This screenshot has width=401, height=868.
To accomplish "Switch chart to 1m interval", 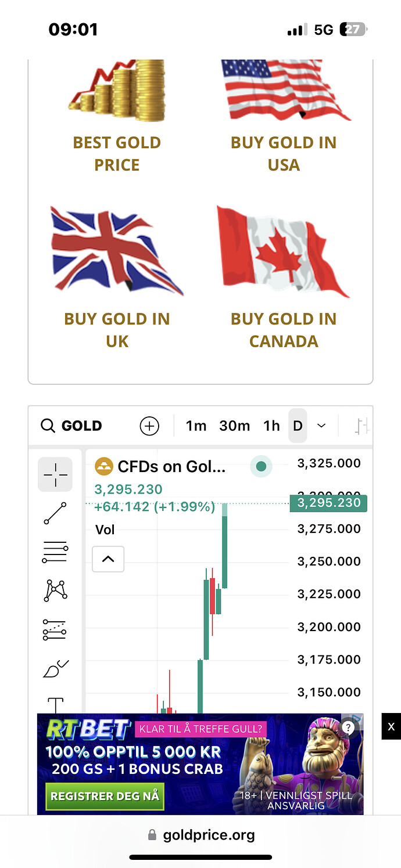I will click(196, 426).
